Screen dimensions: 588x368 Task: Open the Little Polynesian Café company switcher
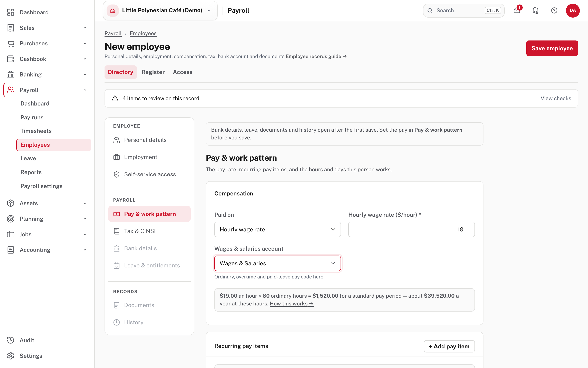tap(160, 10)
